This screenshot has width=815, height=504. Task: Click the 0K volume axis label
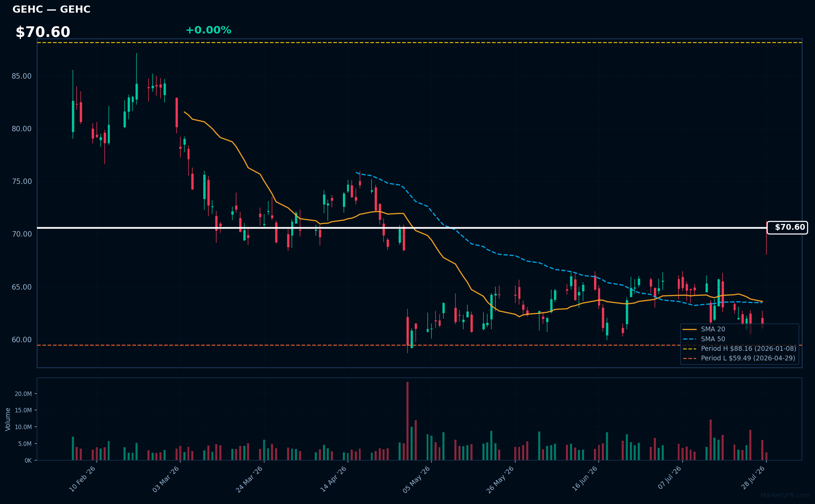pyautogui.click(x=28, y=460)
